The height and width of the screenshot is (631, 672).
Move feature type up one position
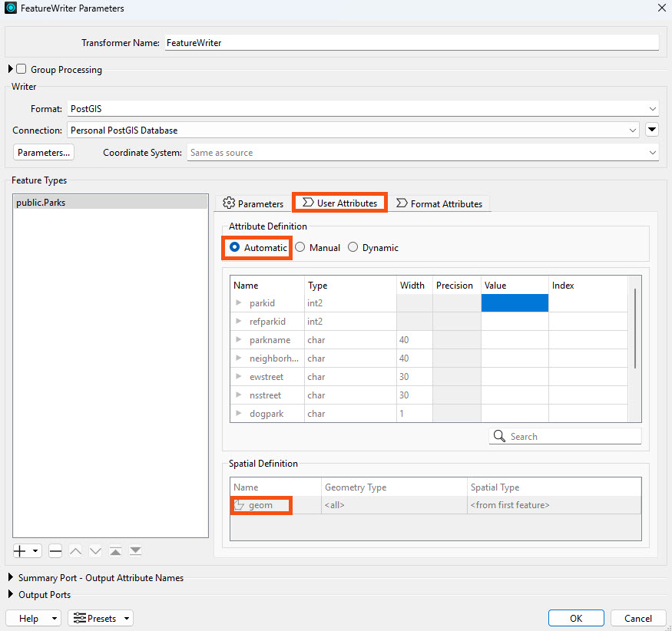(74, 550)
